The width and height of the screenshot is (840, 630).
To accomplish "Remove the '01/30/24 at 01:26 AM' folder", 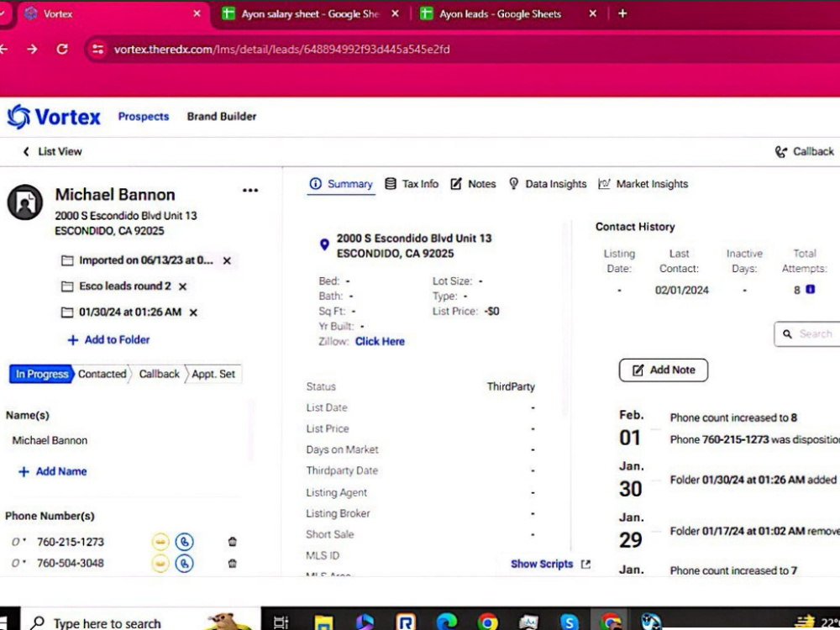I will (x=193, y=312).
